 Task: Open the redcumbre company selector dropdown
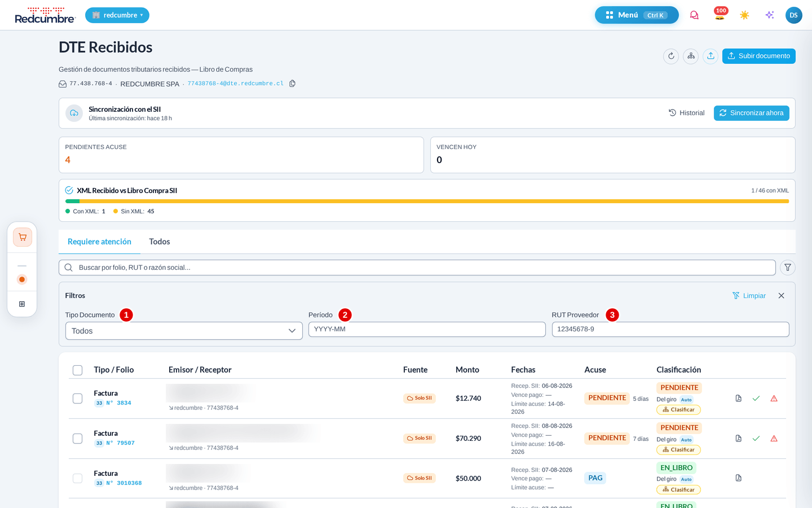[117, 15]
